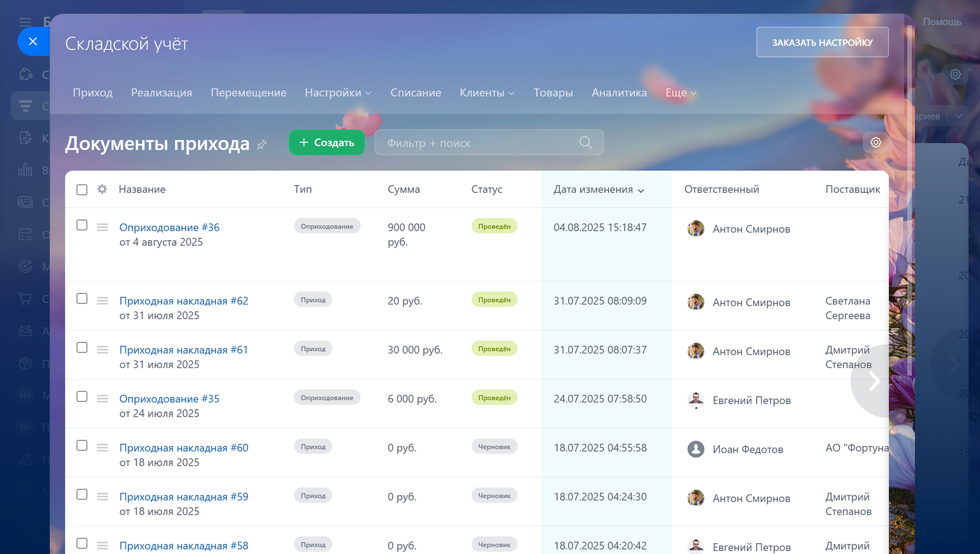This screenshot has width=980, height=554.
Task: Click into the Фильтр + поиск field
Action: click(475, 143)
